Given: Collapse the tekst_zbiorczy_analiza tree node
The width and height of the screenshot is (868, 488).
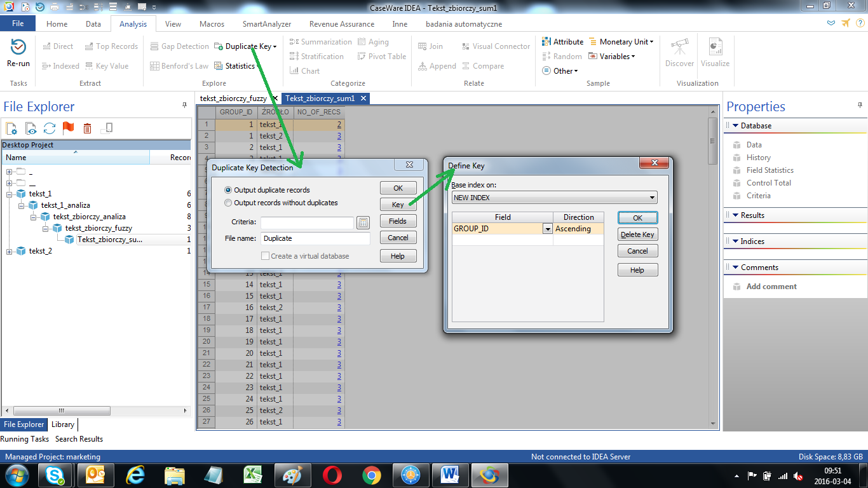Looking at the screenshot, I should (33, 217).
